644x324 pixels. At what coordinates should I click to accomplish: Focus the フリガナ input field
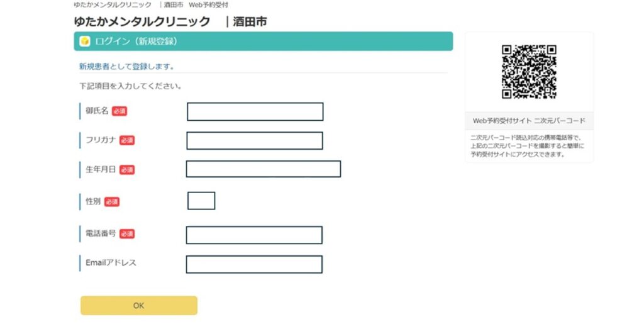[x=255, y=140]
